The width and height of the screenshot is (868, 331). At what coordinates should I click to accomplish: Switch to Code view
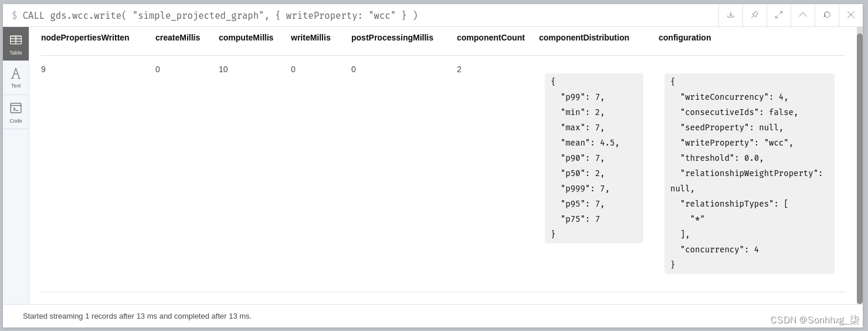point(16,112)
